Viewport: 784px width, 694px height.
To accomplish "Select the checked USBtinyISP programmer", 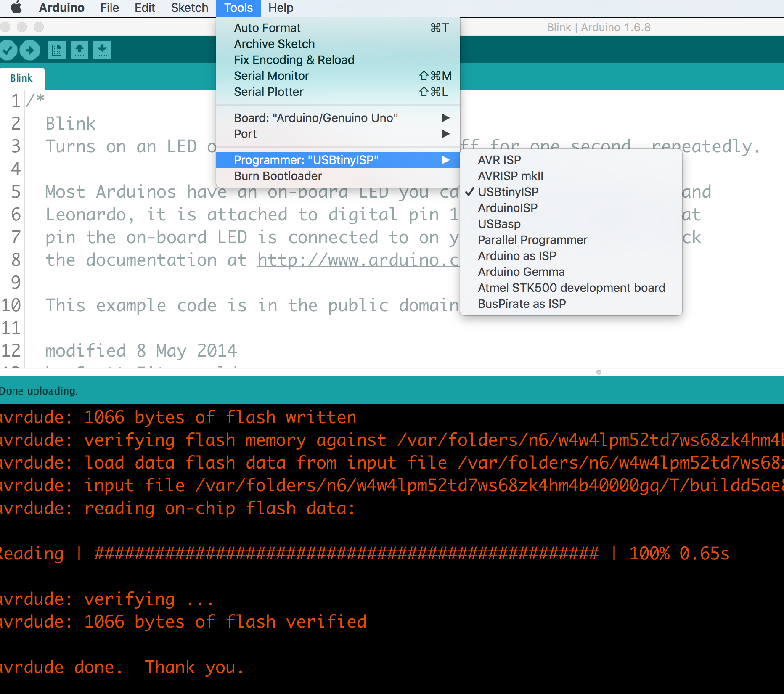I will (x=571, y=192).
